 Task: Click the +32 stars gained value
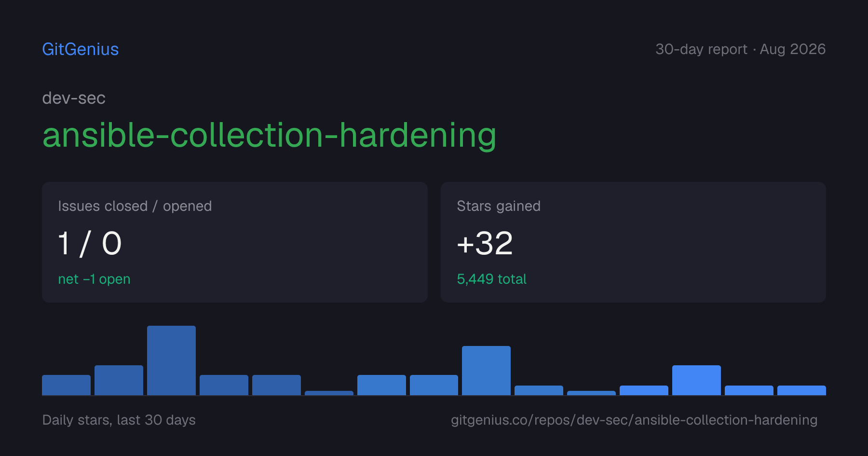[x=485, y=243]
